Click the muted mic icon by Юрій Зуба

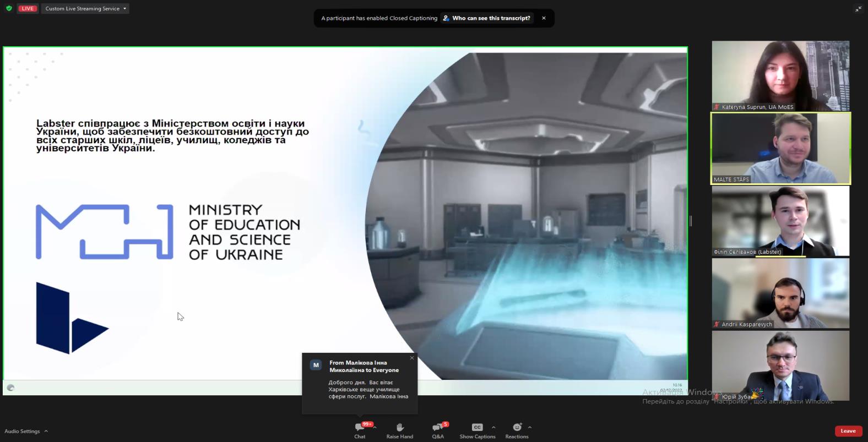(717, 396)
